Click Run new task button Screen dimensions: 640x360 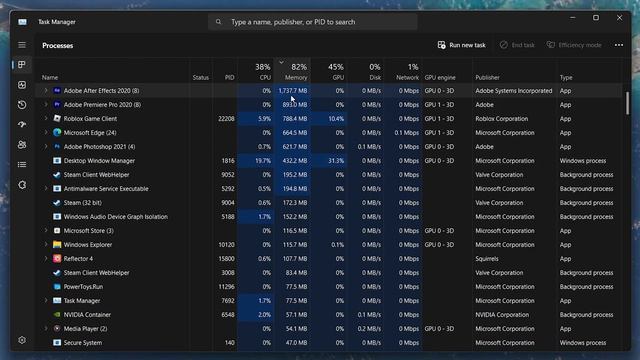coord(462,45)
